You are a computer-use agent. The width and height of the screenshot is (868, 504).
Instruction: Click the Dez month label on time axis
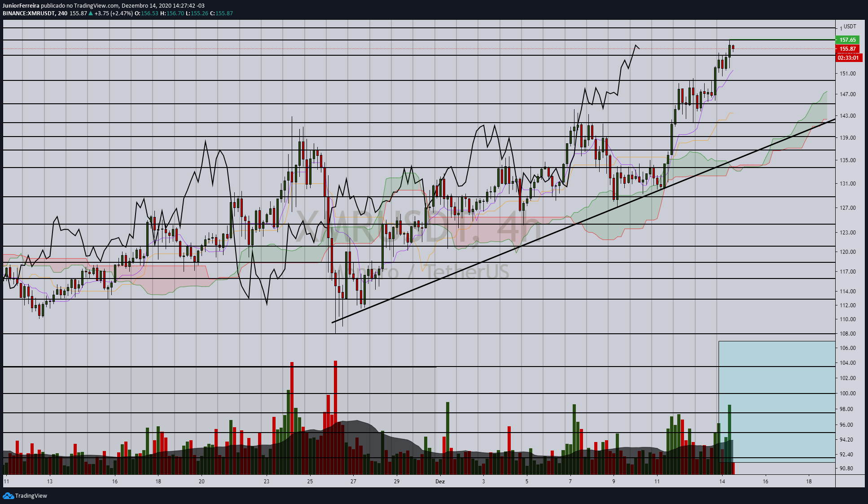point(440,482)
